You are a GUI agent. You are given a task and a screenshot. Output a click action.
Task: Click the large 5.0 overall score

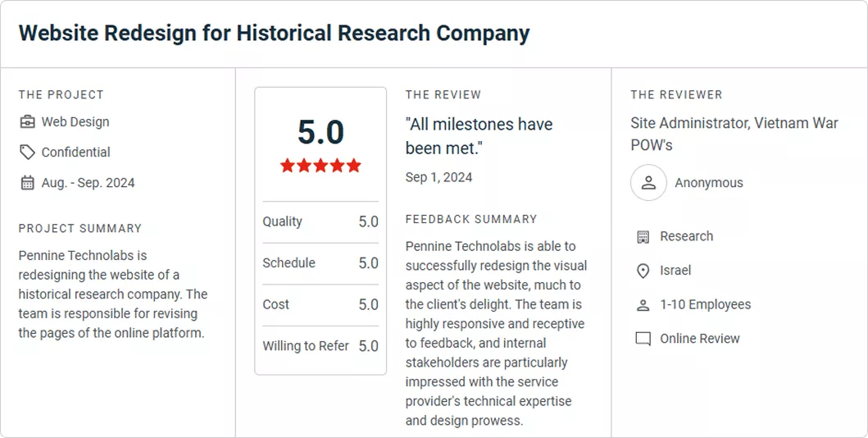click(x=320, y=132)
